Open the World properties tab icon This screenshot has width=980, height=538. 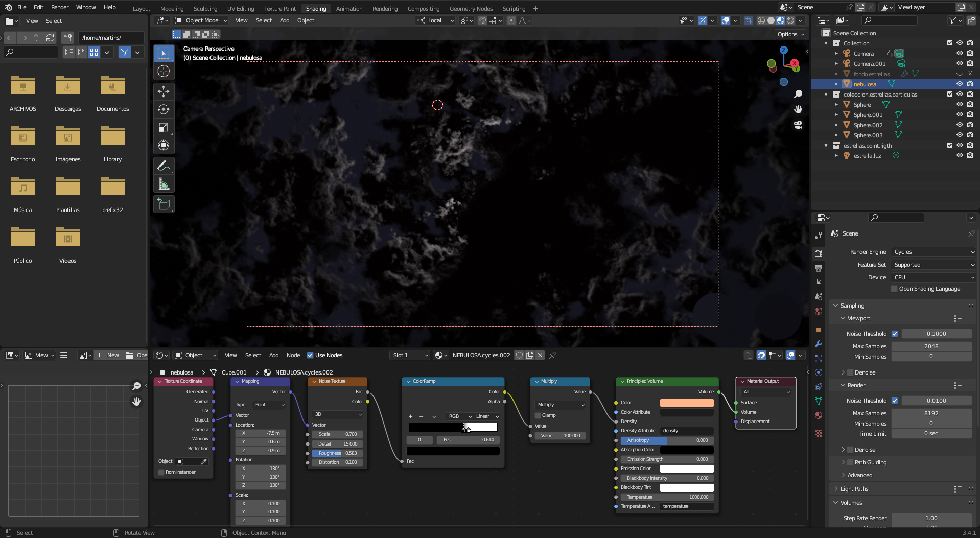click(819, 311)
